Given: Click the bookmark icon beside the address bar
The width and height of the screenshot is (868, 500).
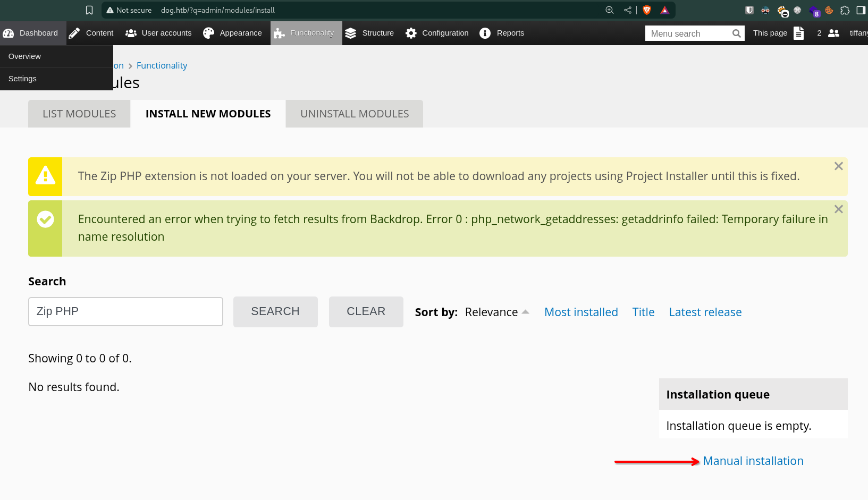Looking at the screenshot, I should [89, 10].
